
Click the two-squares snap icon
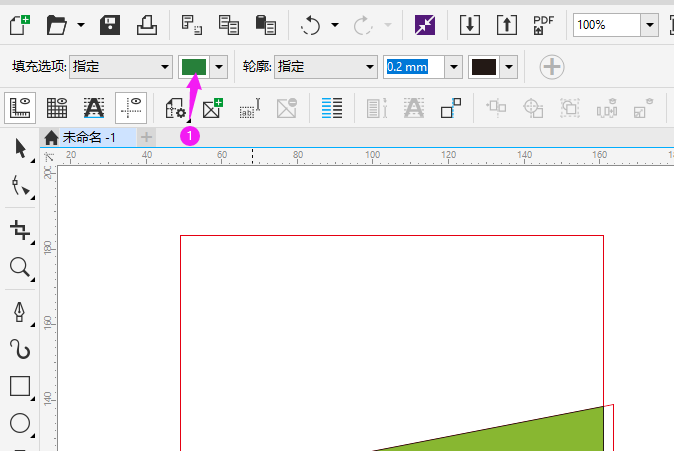[451, 107]
